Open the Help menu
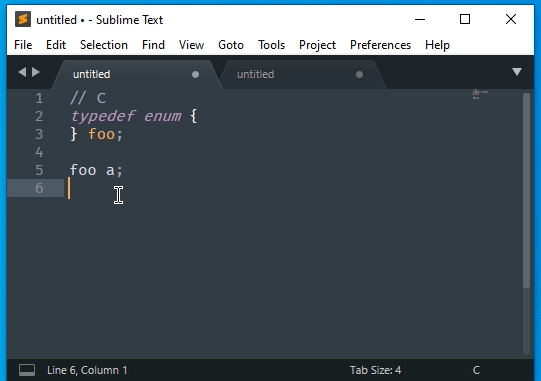This screenshot has width=541, height=381. tap(437, 45)
